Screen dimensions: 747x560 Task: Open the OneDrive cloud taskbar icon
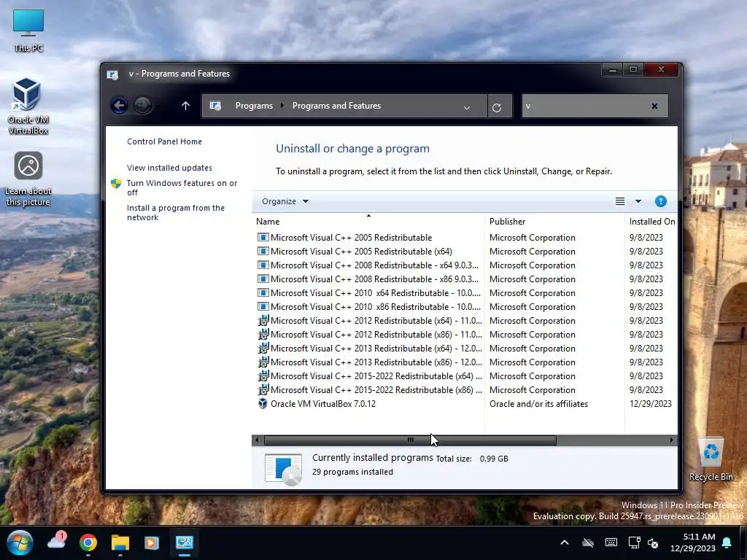[57, 542]
